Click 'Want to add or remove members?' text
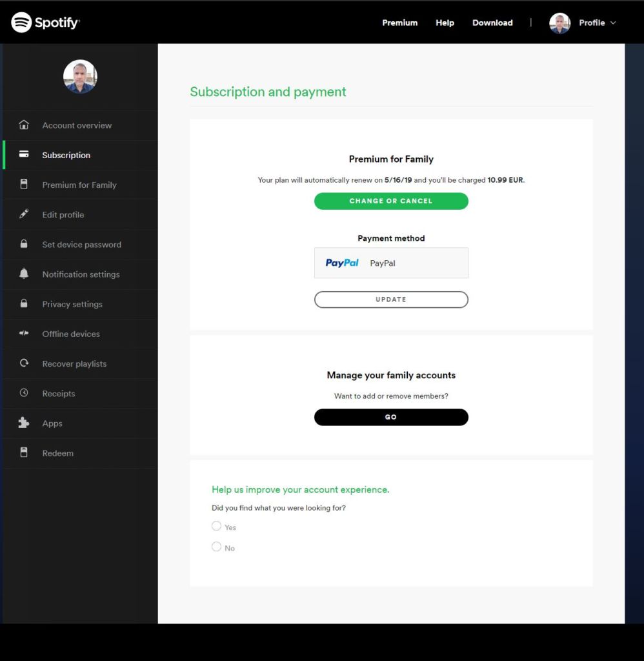Image resolution: width=644 pixels, height=661 pixels. pos(391,396)
